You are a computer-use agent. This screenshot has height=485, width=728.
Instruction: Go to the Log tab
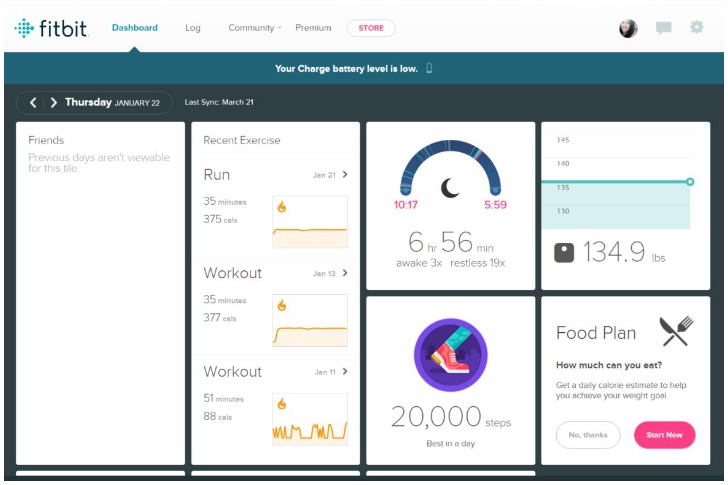[193, 28]
